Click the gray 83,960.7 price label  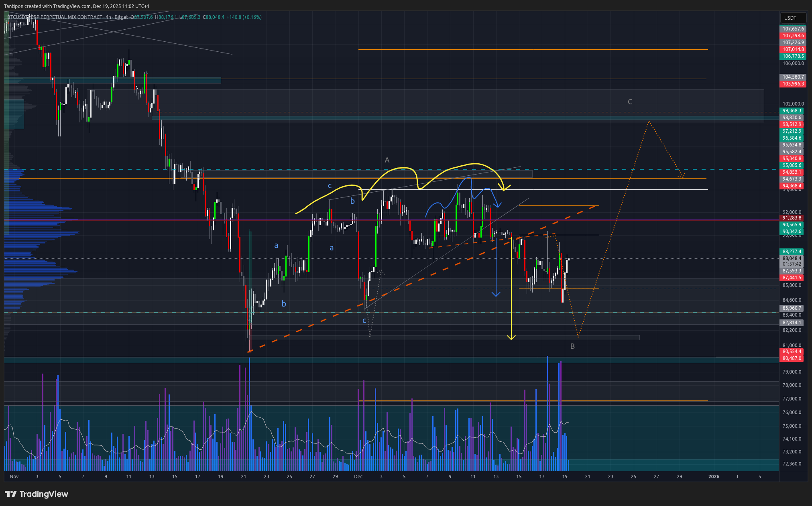point(792,308)
